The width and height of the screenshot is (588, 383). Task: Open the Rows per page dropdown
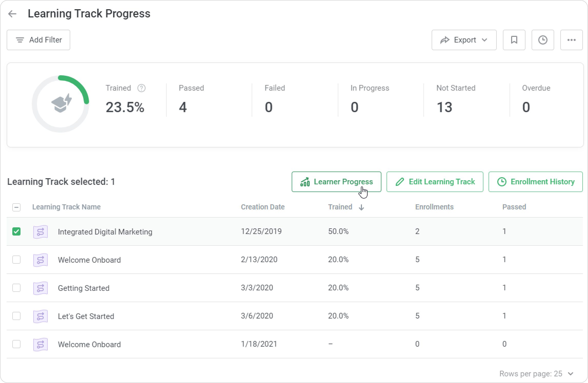click(570, 374)
